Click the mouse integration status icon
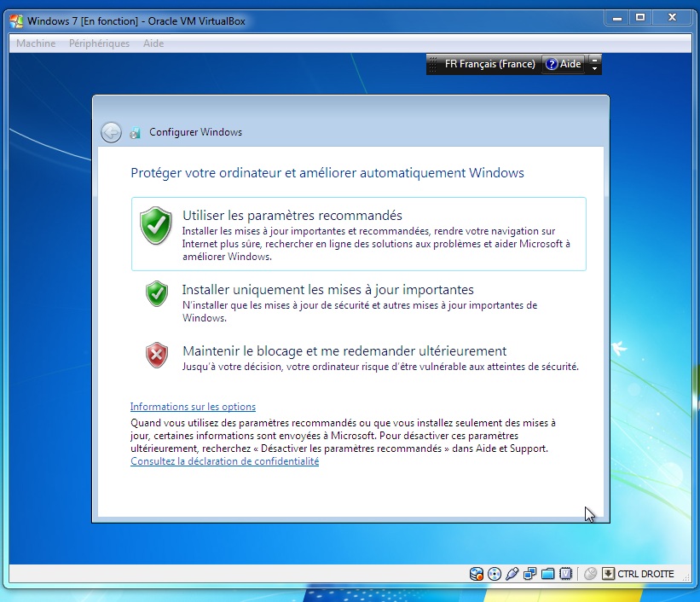700x602 pixels. [x=590, y=574]
